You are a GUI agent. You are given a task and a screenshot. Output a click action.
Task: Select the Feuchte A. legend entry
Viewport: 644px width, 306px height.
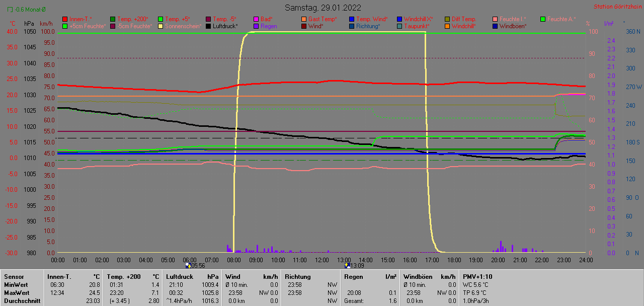tap(558, 19)
